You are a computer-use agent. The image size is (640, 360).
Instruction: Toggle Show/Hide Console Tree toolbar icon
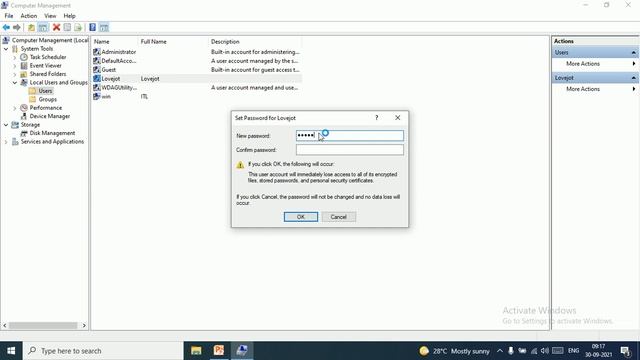click(x=43, y=27)
